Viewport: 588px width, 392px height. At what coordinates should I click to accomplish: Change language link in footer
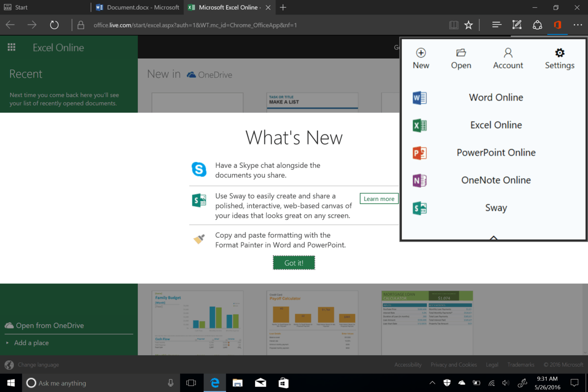tap(38, 364)
